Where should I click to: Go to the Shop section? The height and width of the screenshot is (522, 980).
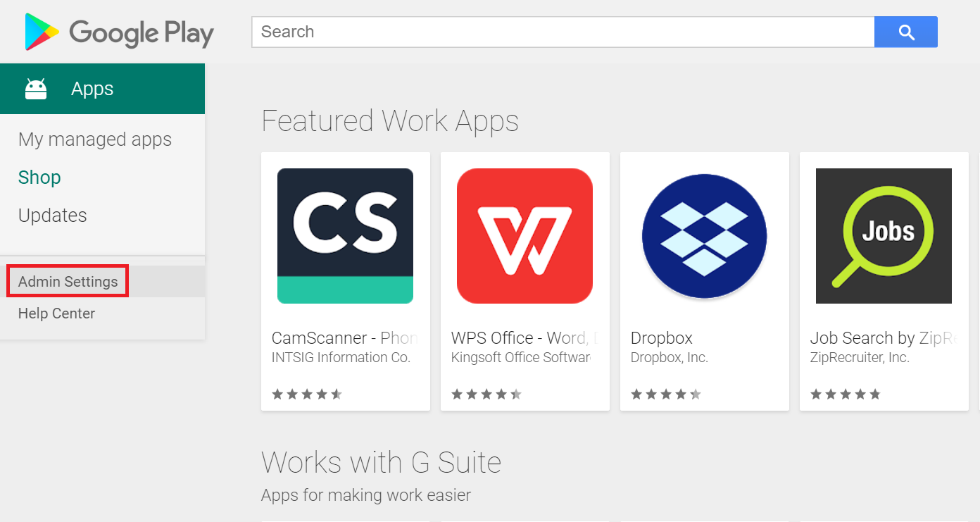point(39,178)
